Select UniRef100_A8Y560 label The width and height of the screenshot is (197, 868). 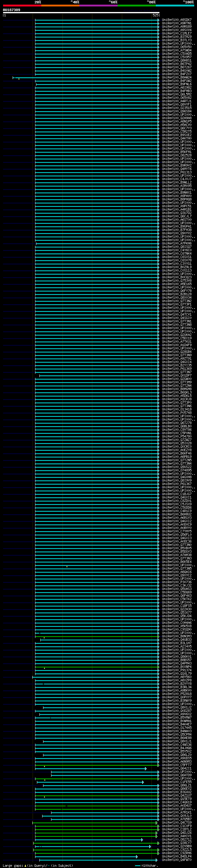176,677
